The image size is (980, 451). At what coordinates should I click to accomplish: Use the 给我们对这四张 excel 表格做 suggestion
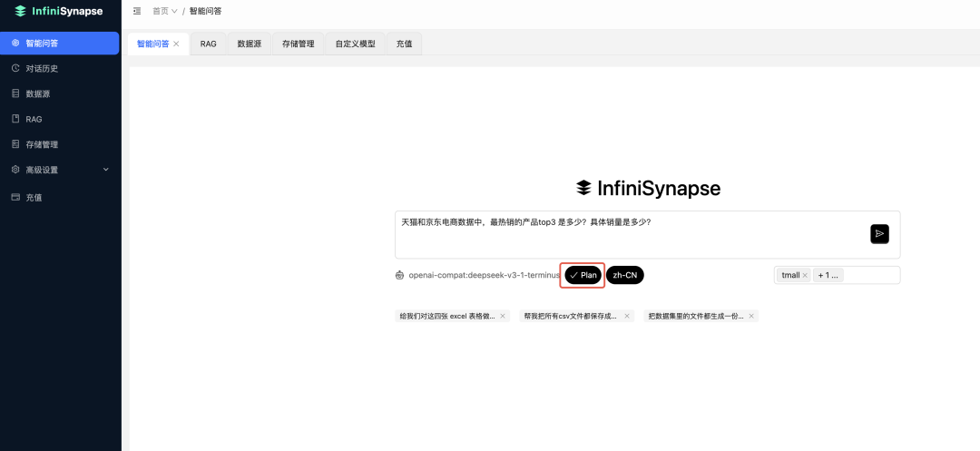click(x=447, y=316)
